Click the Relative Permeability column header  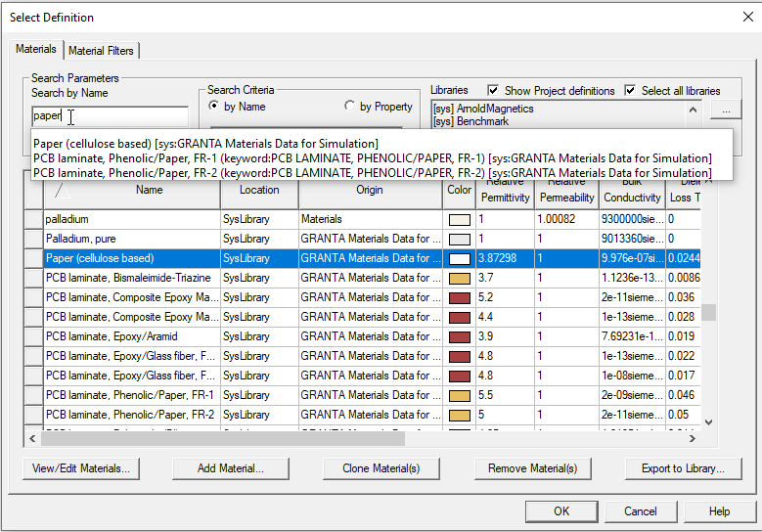566,194
